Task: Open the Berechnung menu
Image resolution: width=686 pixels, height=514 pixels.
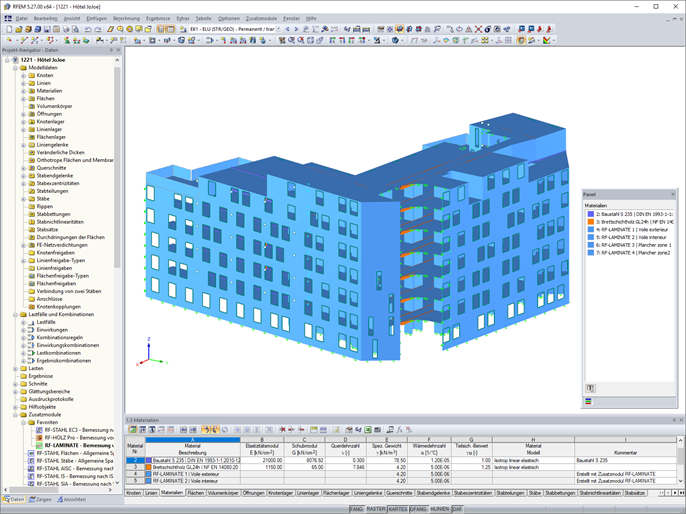Action: pyautogui.click(x=126, y=18)
